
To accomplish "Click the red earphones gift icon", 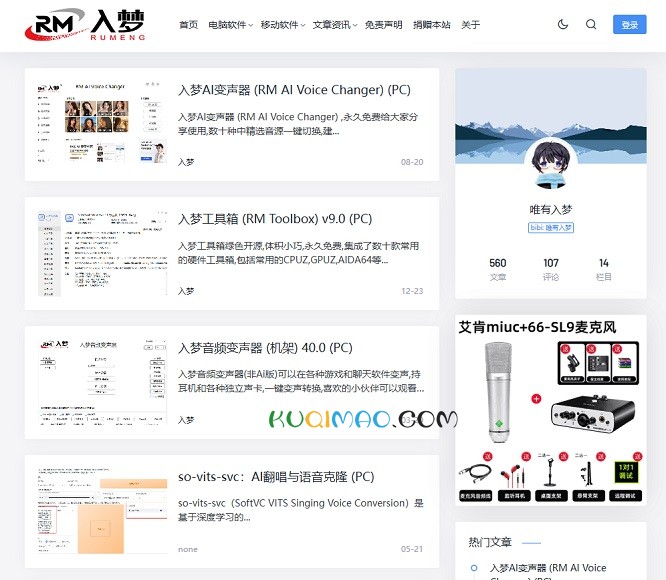I will click(x=514, y=476).
